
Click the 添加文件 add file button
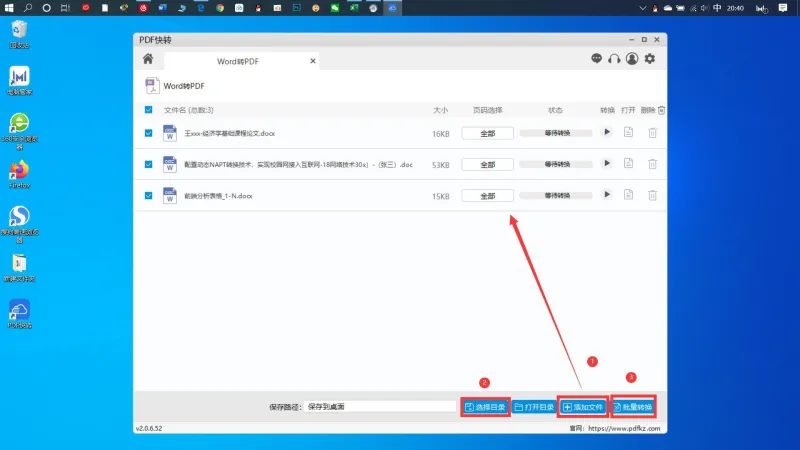tap(583, 407)
